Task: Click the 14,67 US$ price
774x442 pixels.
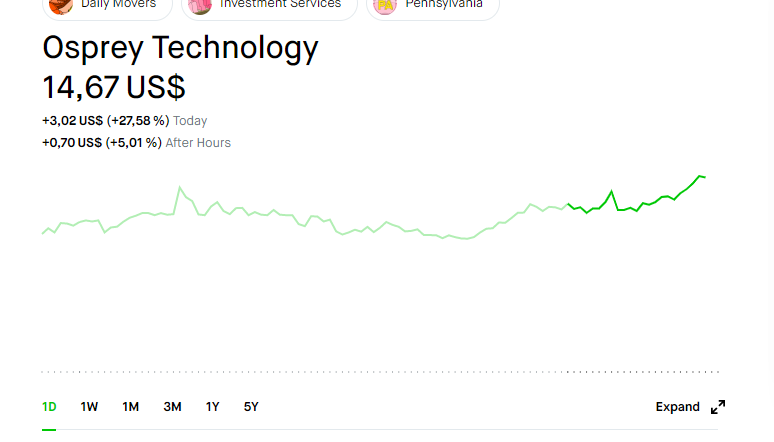Action: [114, 87]
